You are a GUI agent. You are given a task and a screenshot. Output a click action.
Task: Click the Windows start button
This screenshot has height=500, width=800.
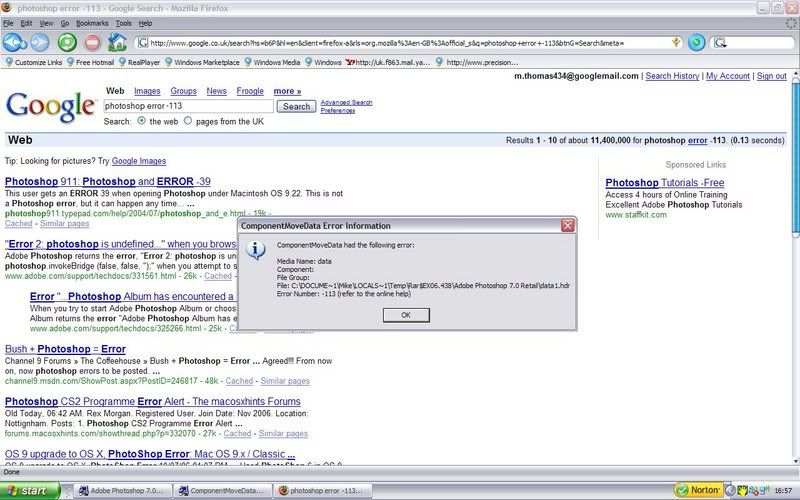pyautogui.click(x=30, y=490)
